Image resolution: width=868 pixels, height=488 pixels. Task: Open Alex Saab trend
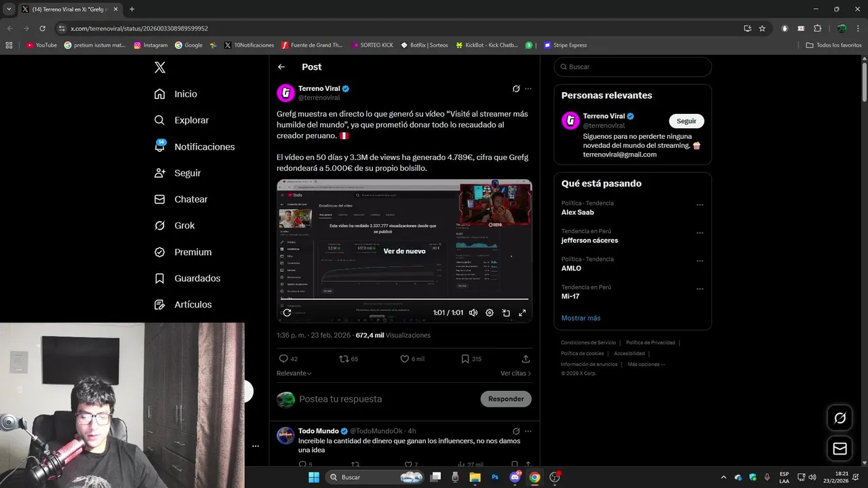point(577,212)
